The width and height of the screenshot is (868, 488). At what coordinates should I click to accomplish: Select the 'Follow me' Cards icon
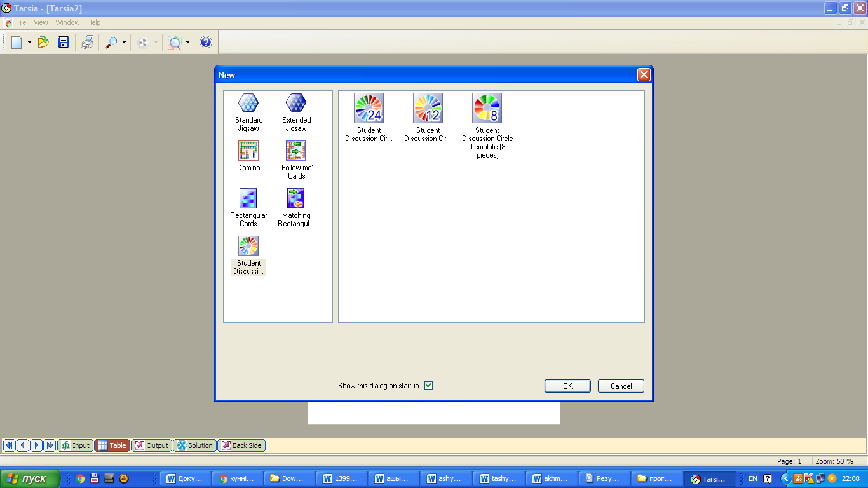tap(296, 151)
